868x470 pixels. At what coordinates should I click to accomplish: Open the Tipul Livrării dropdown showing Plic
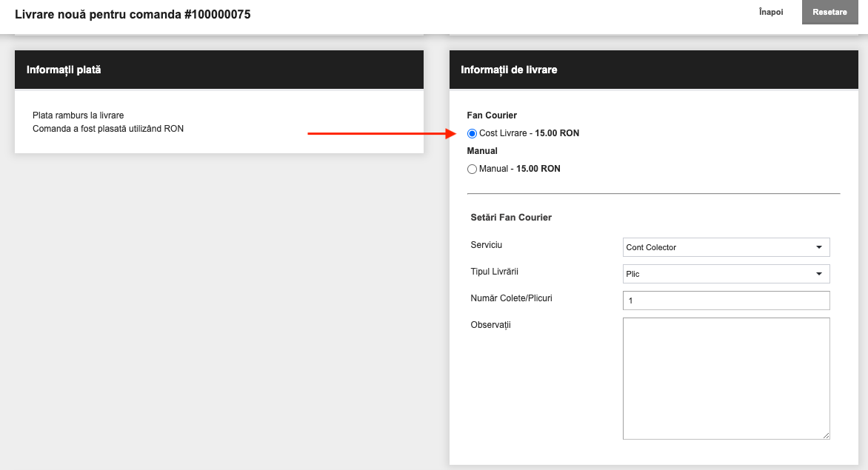coord(726,274)
